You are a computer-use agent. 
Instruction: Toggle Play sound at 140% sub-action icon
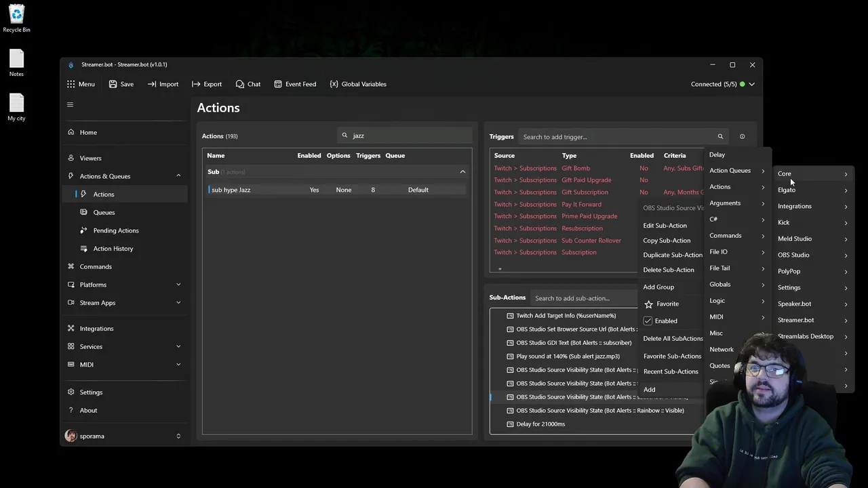click(x=510, y=357)
